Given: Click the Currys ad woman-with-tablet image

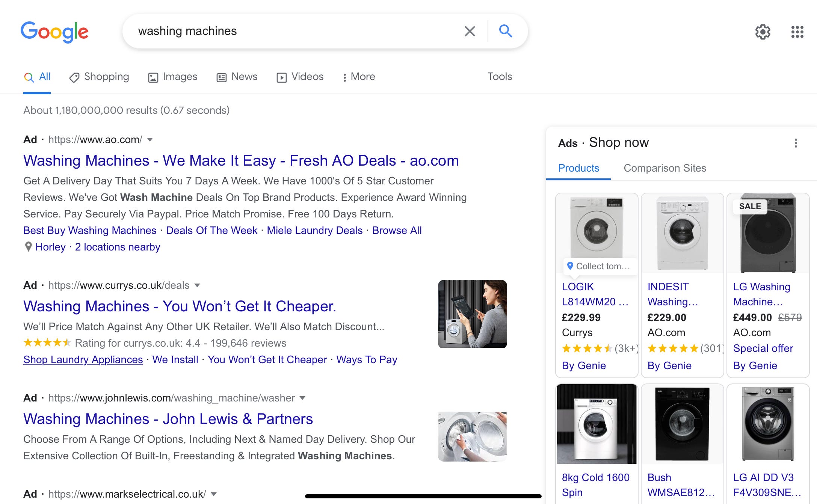Looking at the screenshot, I should [473, 314].
